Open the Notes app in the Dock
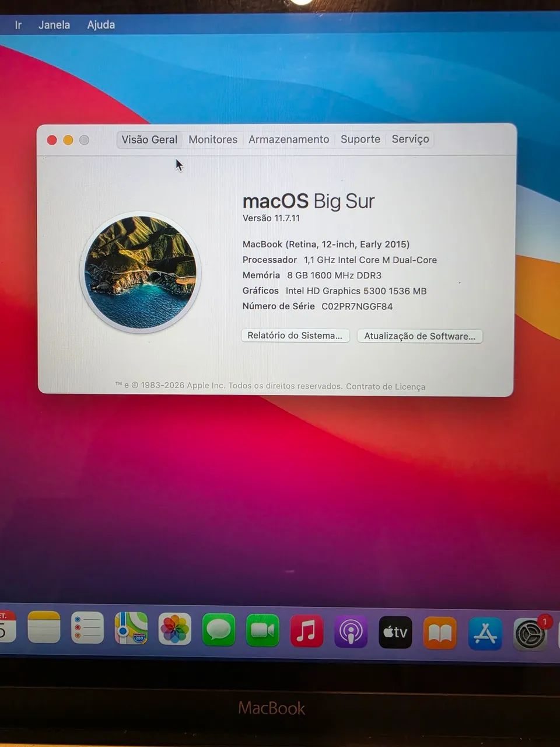 pos(44,627)
